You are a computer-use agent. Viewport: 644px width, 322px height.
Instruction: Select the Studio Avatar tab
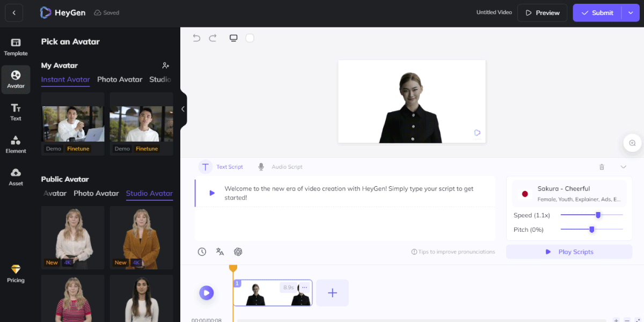click(149, 193)
